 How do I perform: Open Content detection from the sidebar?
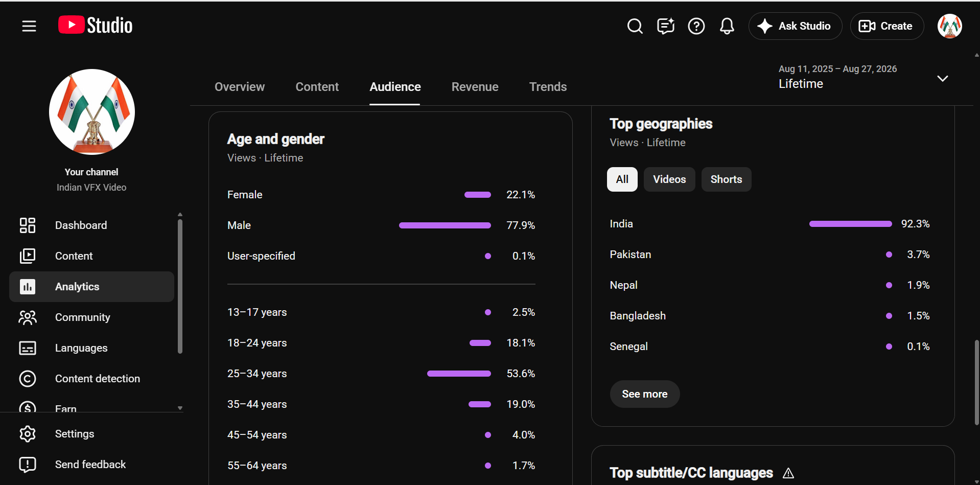(x=92, y=379)
